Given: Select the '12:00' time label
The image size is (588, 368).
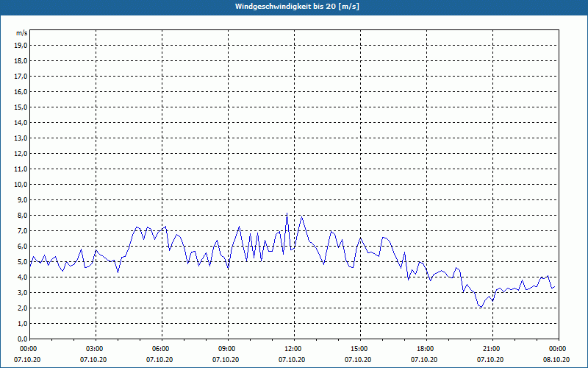Looking at the screenshot, I should click(294, 349).
